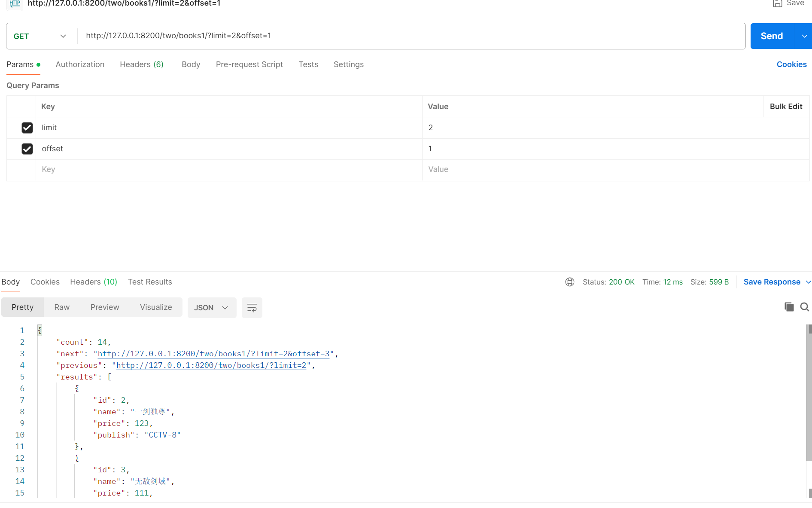The width and height of the screenshot is (812, 508).
Task: Switch to the Authorization tab
Action: pyautogui.click(x=80, y=64)
